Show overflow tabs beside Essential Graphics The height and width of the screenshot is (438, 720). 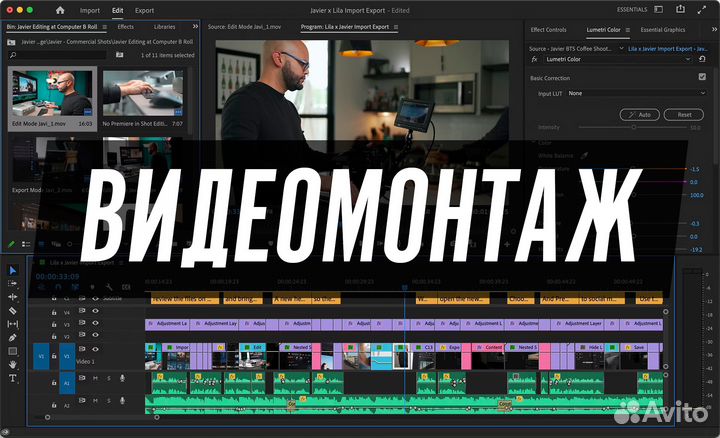click(714, 29)
